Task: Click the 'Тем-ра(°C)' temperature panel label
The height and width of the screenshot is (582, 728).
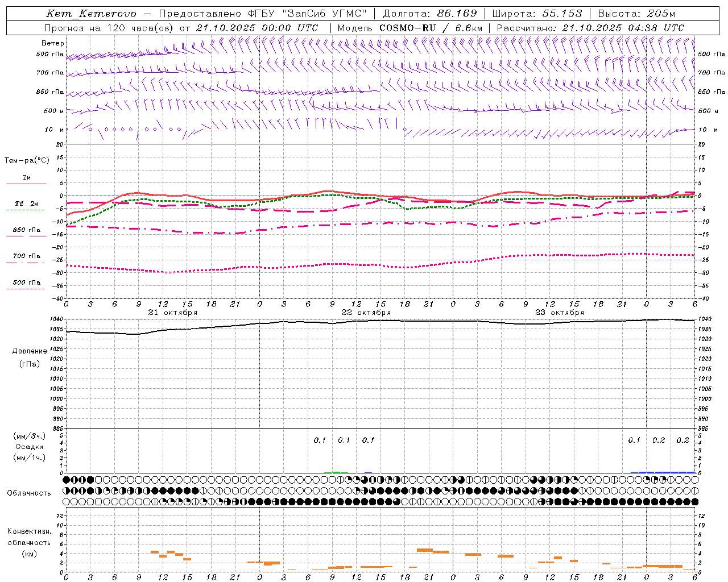Action: (27, 161)
